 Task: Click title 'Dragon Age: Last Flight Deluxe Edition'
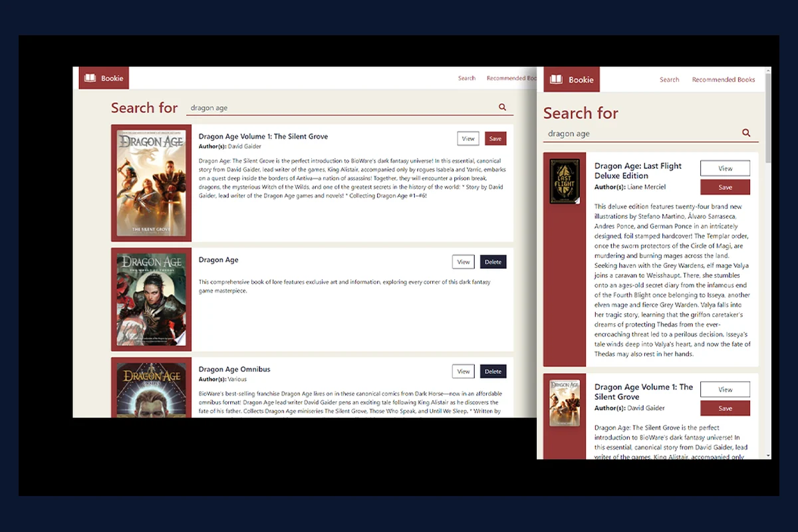pyautogui.click(x=638, y=171)
